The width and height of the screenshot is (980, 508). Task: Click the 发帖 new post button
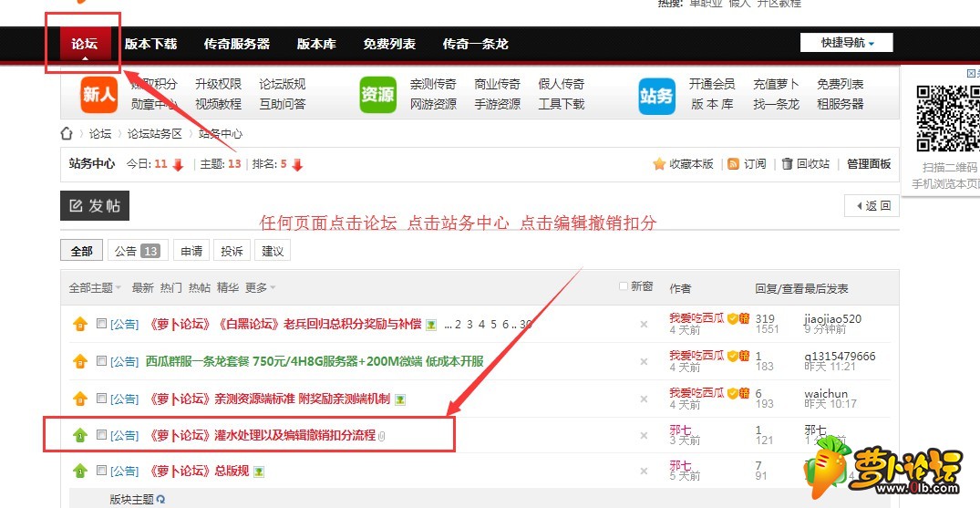coord(95,206)
